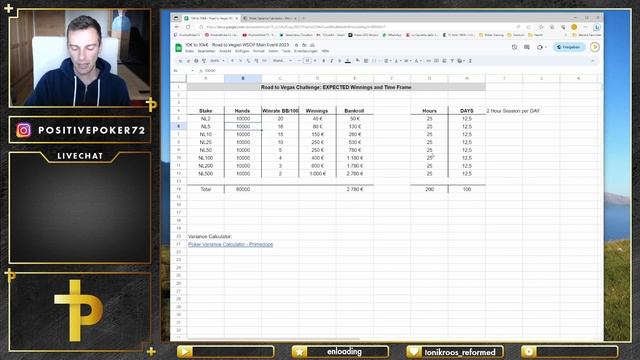640x360 pixels.
Task: Open the text color picker
Action: click(348, 61)
